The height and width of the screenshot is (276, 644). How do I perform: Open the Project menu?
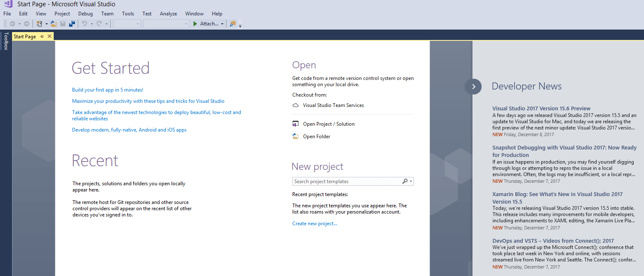tap(62, 14)
